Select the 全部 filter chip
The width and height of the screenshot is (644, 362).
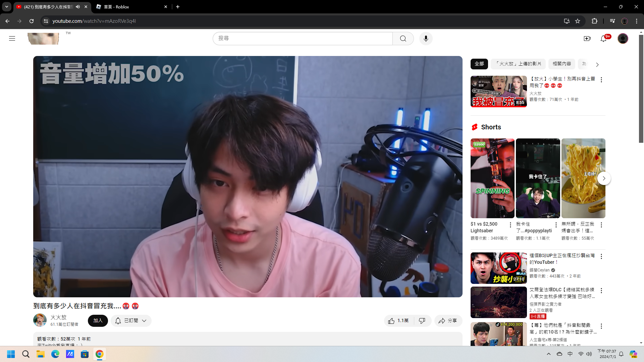point(479,64)
